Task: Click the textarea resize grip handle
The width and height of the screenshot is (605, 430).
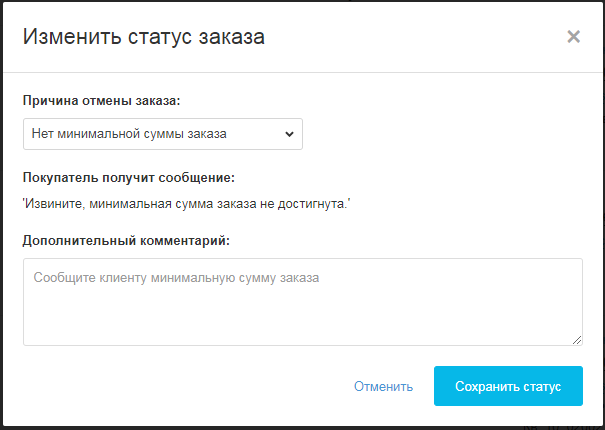Action: pyautogui.click(x=577, y=340)
